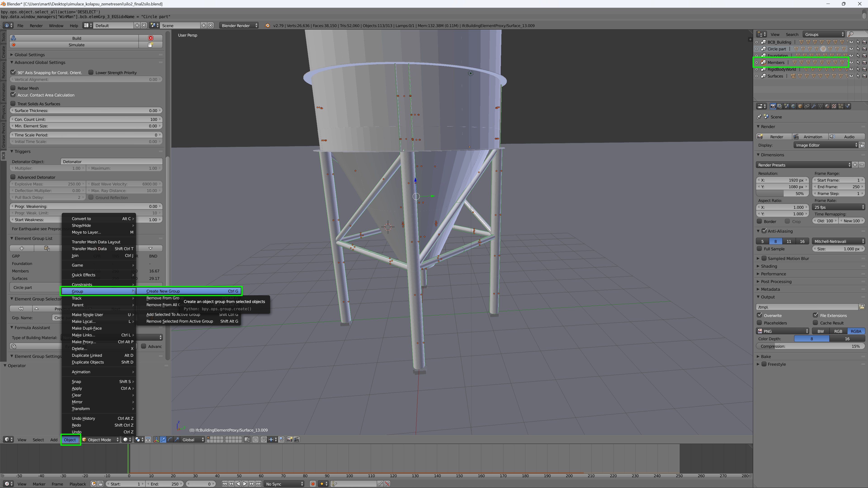The image size is (868, 488).
Task: Toggle 90 Axis Snapping for Const. Orient.
Action: coord(13,72)
